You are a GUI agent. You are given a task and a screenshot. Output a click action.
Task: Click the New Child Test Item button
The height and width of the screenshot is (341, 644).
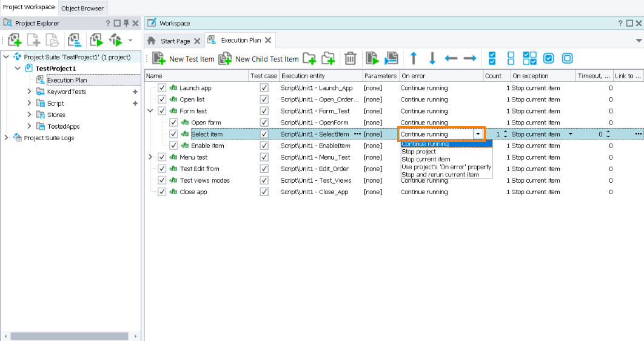click(259, 59)
